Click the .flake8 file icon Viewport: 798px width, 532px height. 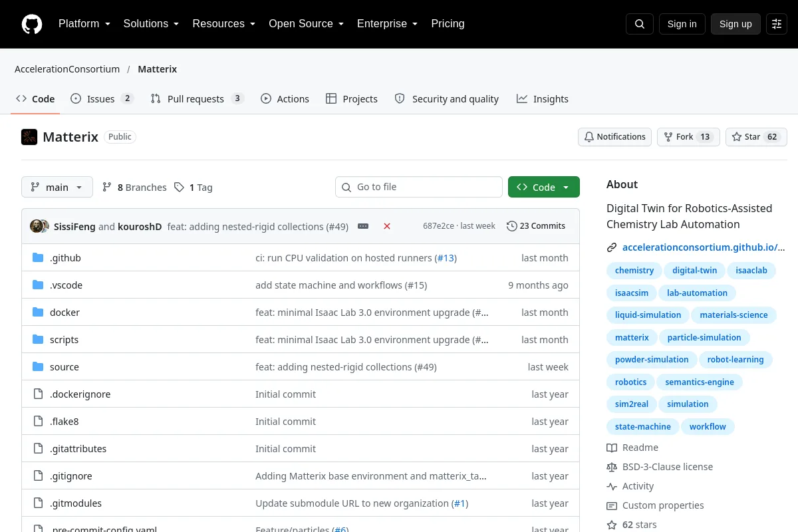click(38, 422)
